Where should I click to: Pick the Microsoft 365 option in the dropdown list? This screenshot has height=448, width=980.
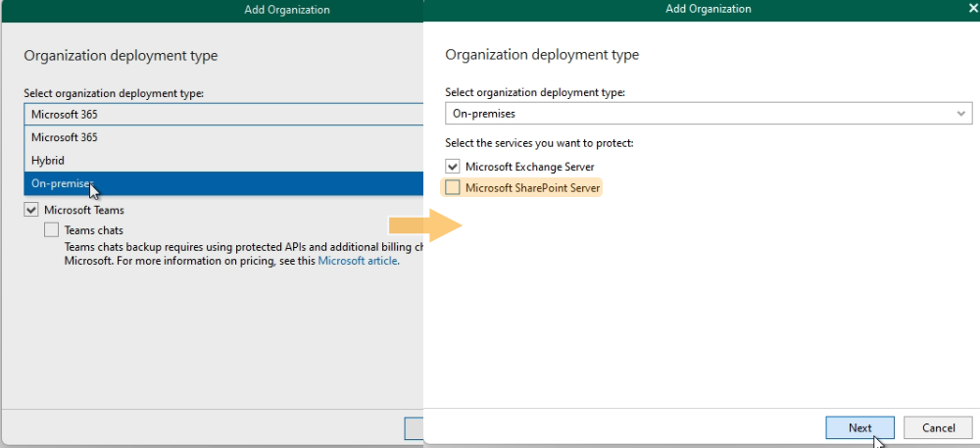click(223, 137)
